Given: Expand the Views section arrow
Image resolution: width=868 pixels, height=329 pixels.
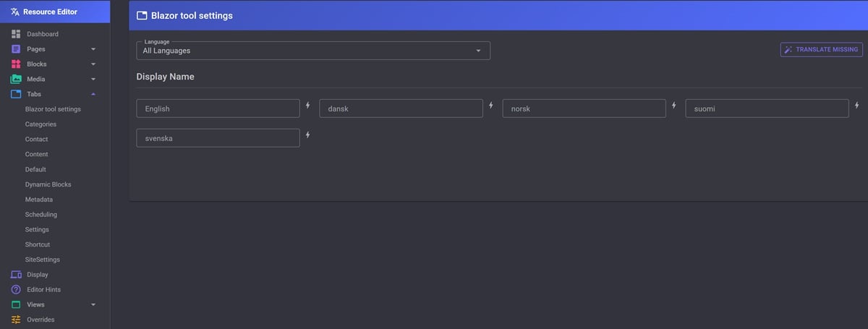Looking at the screenshot, I should [x=93, y=305].
